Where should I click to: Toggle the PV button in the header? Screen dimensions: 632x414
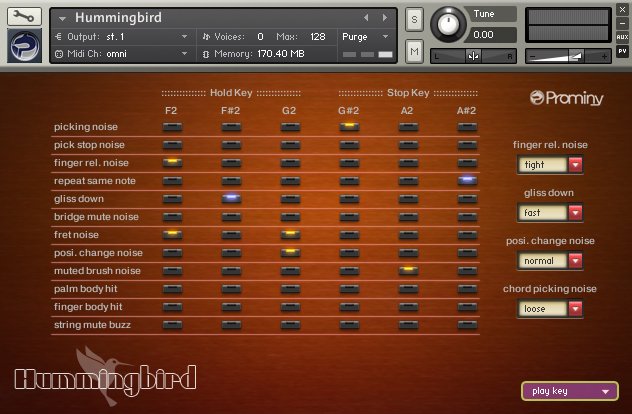(x=623, y=49)
